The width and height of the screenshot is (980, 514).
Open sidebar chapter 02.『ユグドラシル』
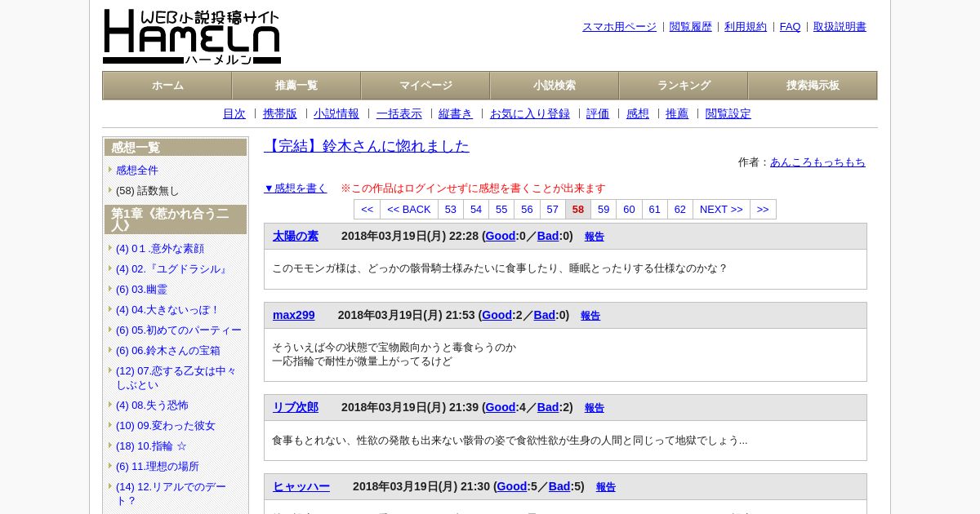coord(172,269)
